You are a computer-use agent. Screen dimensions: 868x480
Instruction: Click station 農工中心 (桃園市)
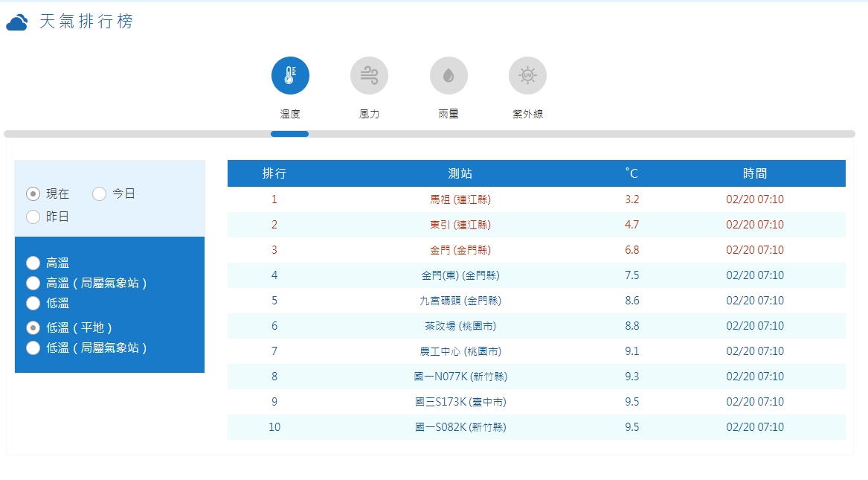point(460,351)
